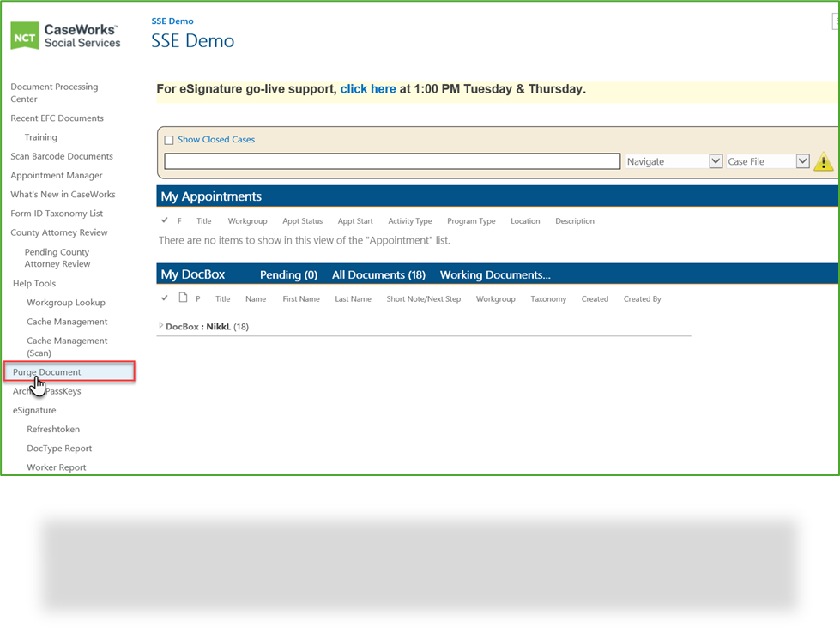The width and height of the screenshot is (840, 633).
Task: Open Refreshtoken link
Action: click(53, 429)
